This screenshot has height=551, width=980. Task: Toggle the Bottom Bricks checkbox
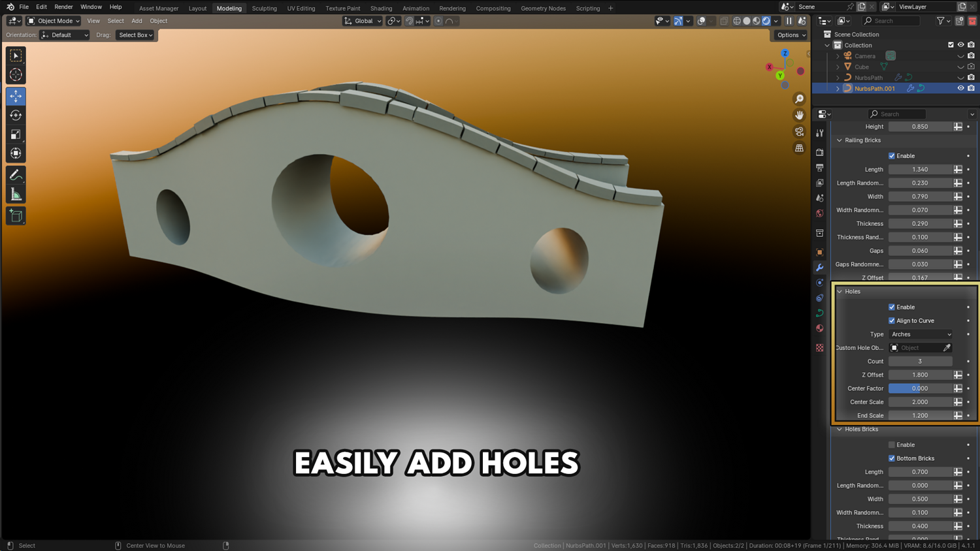[892, 458]
